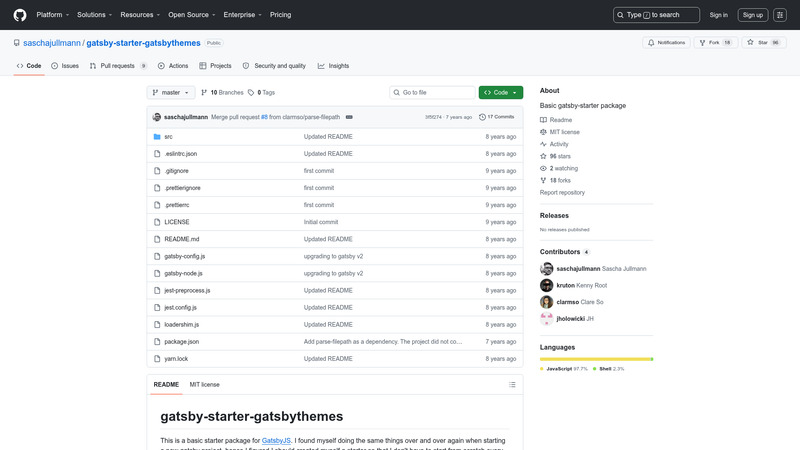Click the commit message ellipsis icon
The width and height of the screenshot is (800, 450).
pos(349,117)
